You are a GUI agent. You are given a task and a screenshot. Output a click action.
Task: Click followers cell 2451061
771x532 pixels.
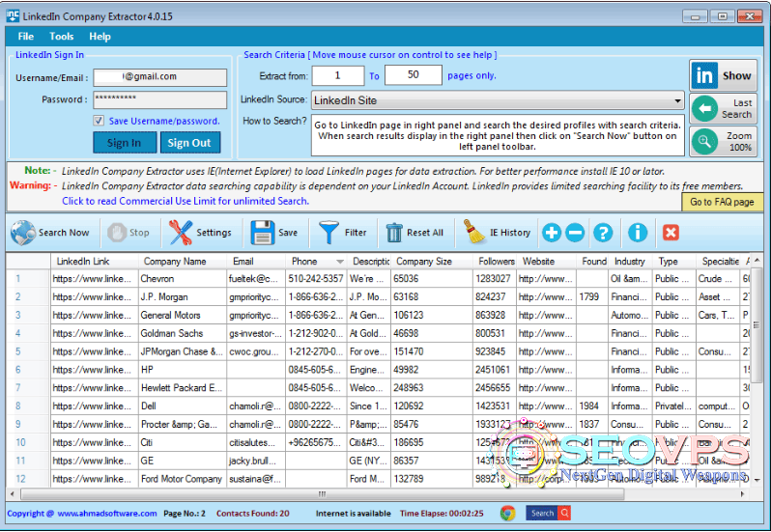click(495, 370)
